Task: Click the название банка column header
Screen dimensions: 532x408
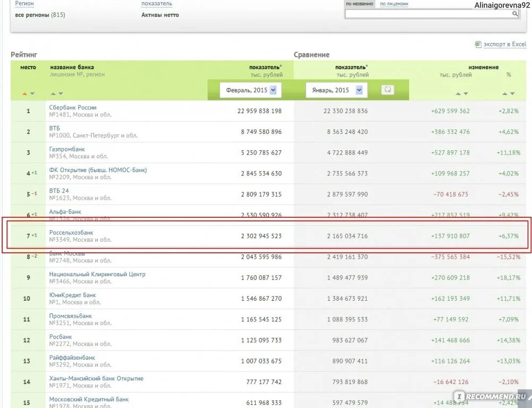Action: pyautogui.click(x=72, y=67)
